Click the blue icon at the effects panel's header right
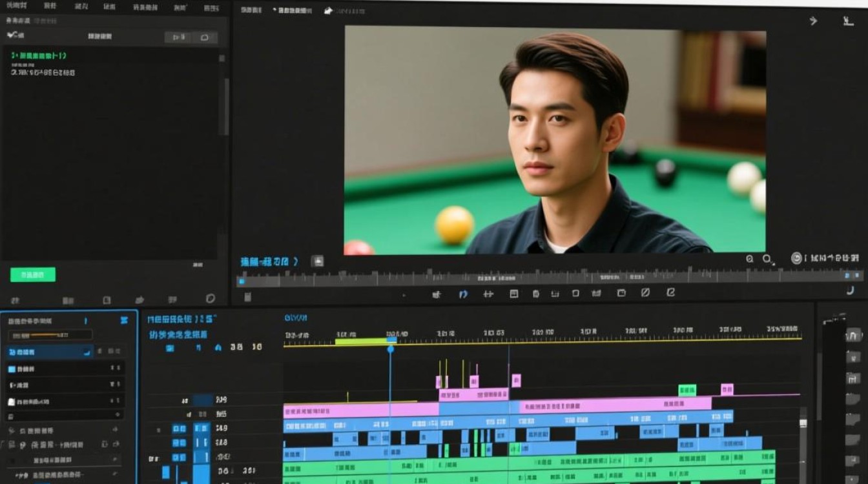The image size is (868, 484). click(124, 320)
